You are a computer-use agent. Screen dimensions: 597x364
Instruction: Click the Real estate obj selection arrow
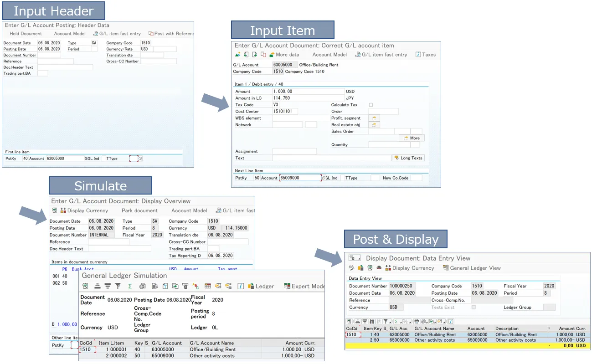pyautogui.click(x=374, y=124)
